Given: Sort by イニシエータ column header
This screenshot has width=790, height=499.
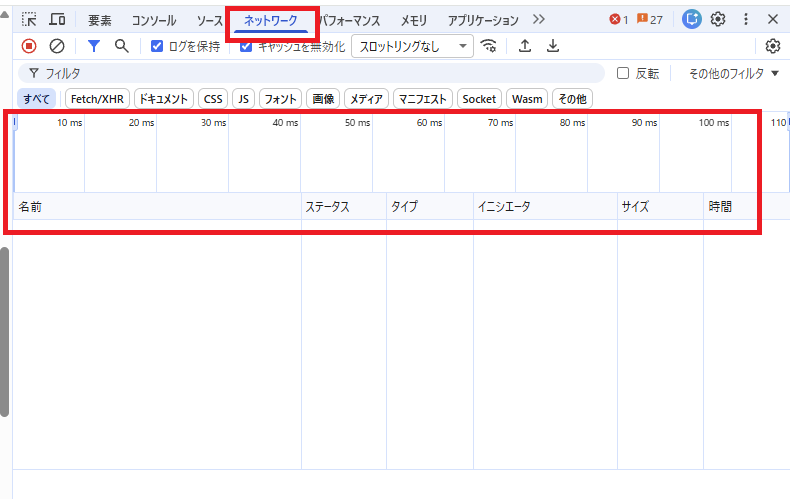Looking at the screenshot, I should point(545,207).
